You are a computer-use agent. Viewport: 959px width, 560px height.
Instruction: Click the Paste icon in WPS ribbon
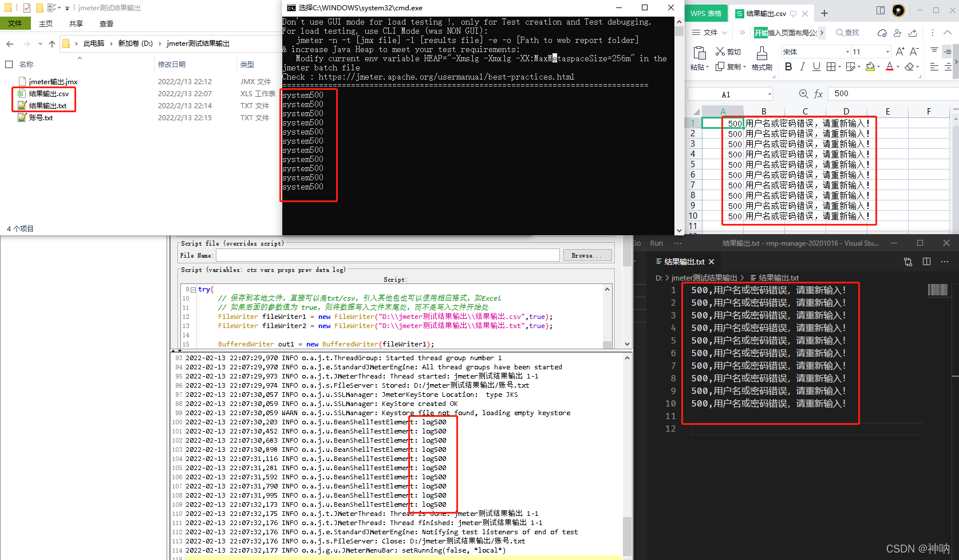699,53
